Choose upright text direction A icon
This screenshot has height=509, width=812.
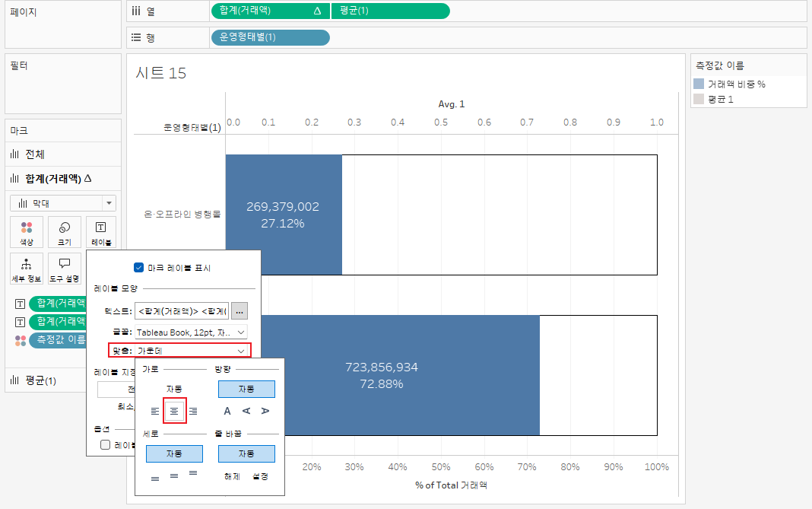coord(227,411)
